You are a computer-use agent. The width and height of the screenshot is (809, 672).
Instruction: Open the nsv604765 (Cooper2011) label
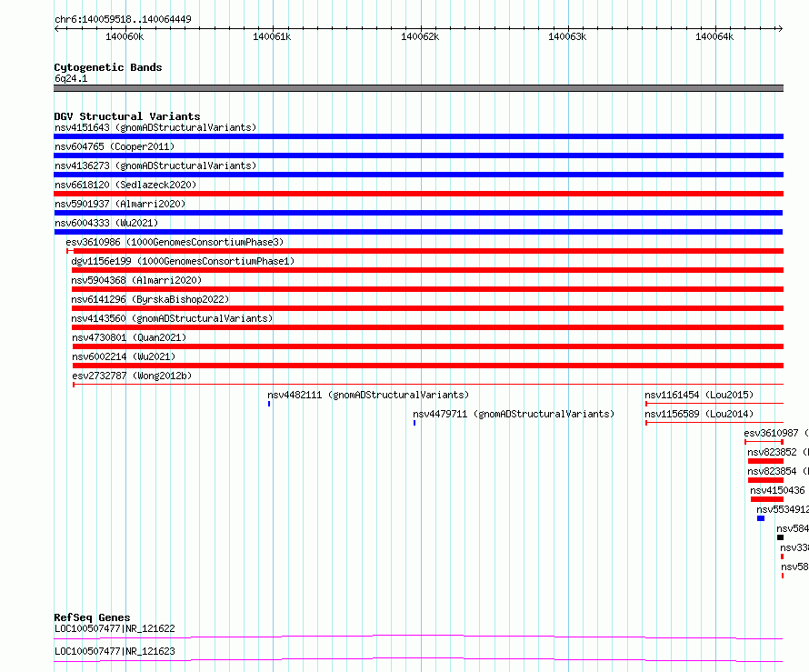[115, 146]
